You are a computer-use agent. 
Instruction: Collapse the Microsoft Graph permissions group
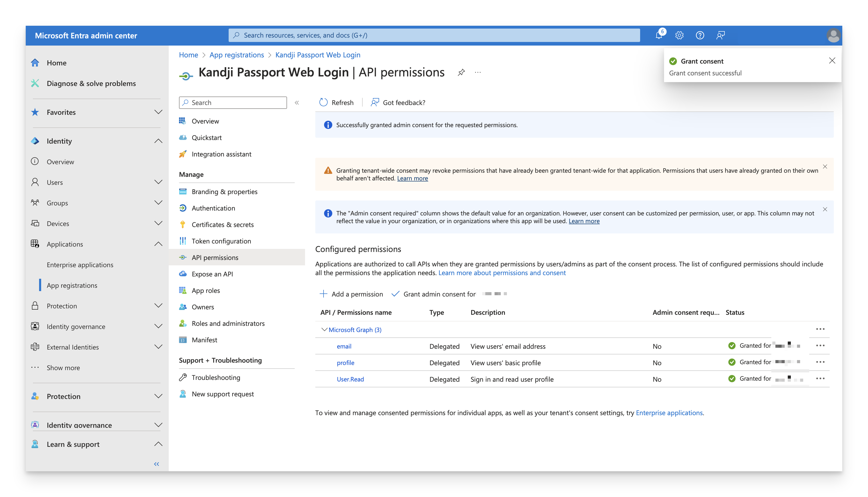coord(324,330)
